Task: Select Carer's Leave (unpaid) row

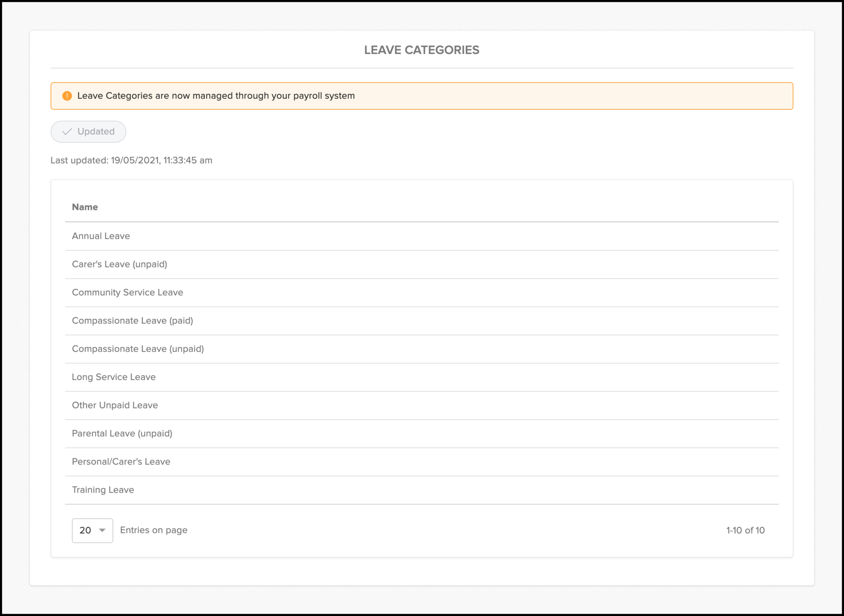Action: [119, 264]
